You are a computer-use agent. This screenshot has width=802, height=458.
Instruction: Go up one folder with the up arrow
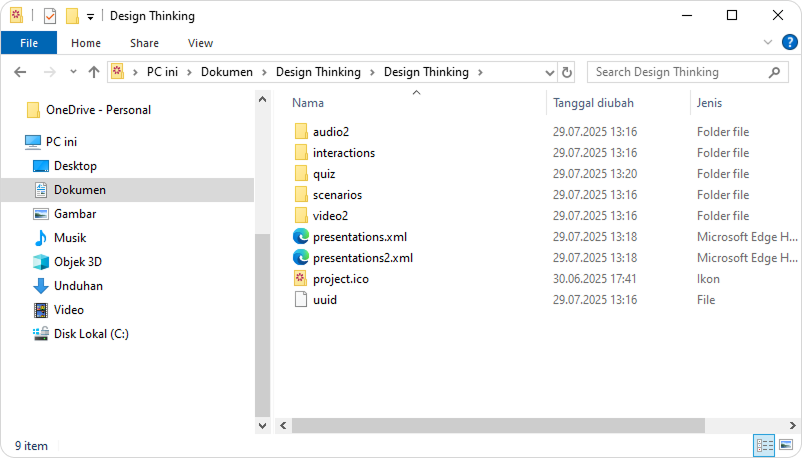[94, 72]
